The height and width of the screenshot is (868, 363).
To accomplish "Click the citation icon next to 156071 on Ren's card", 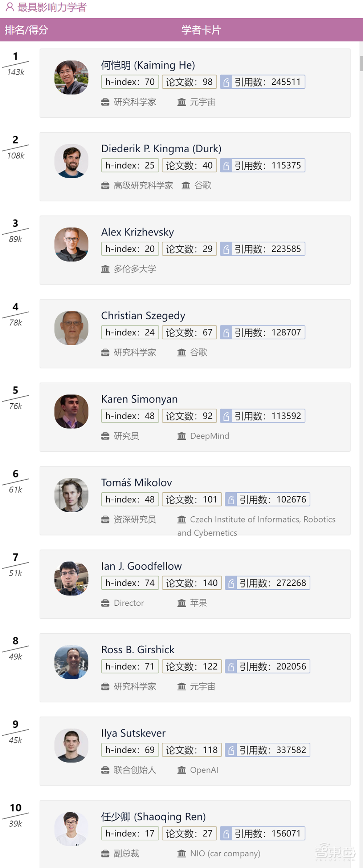I will 226,833.
